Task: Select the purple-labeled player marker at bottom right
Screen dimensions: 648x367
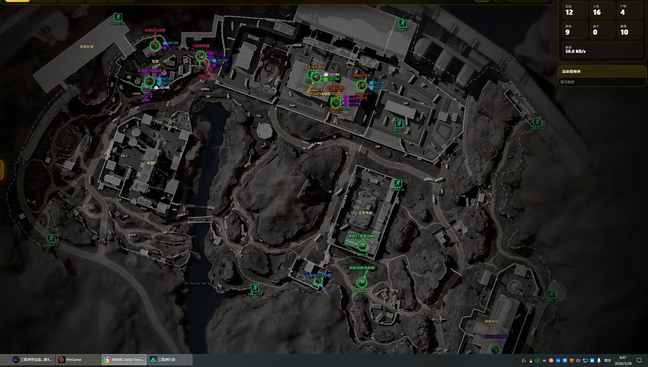Action: point(495,350)
